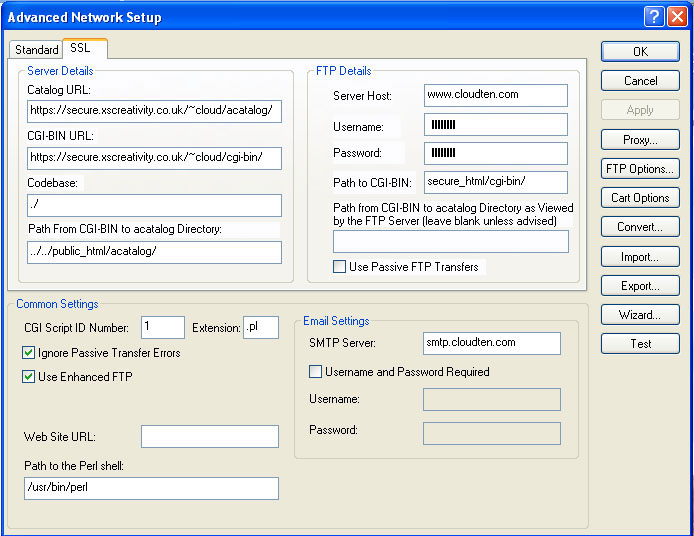Viewport: 694px width, 536px height.
Task: Click the SMTP Server input field
Action: point(491,343)
